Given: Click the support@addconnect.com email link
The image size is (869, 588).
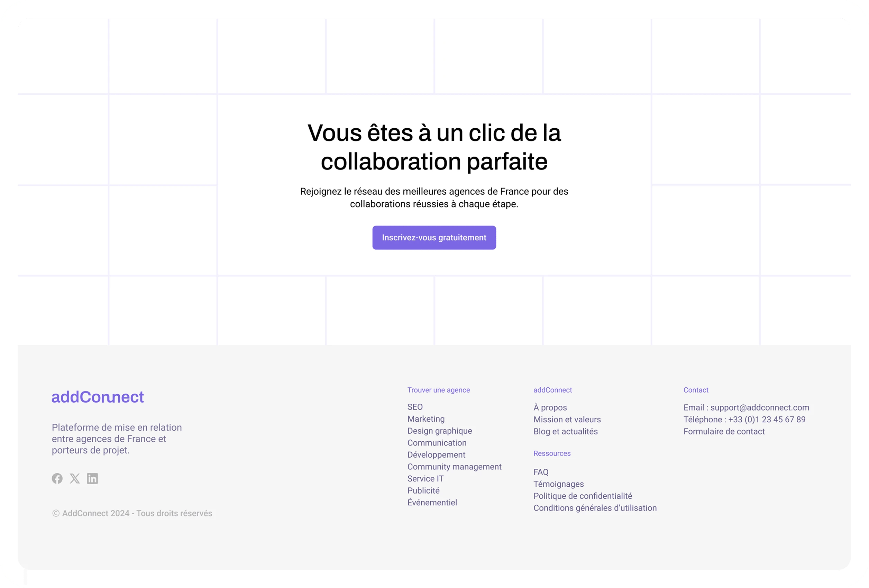Looking at the screenshot, I should pos(760,407).
